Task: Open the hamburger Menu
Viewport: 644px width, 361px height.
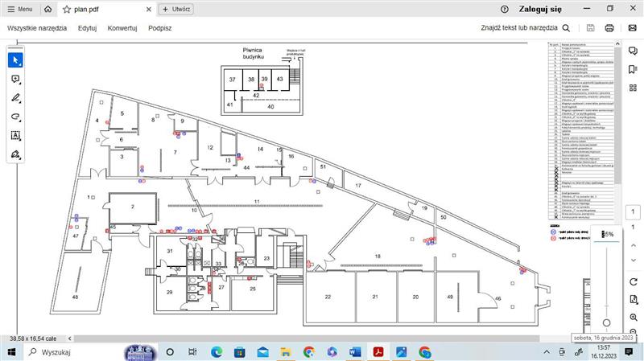Action: [19, 9]
